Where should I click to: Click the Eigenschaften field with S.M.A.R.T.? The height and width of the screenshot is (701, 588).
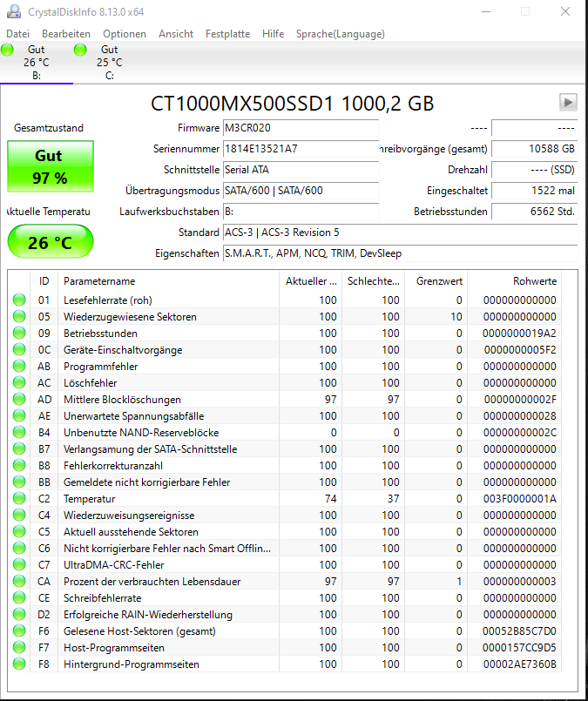(400, 253)
